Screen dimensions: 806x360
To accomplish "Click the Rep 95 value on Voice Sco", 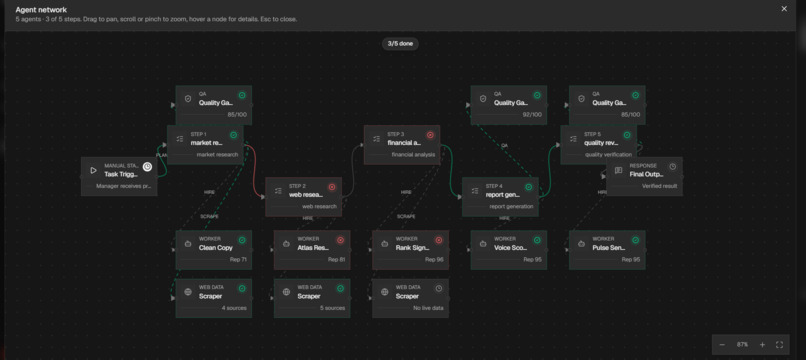I will tap(533, 260).
